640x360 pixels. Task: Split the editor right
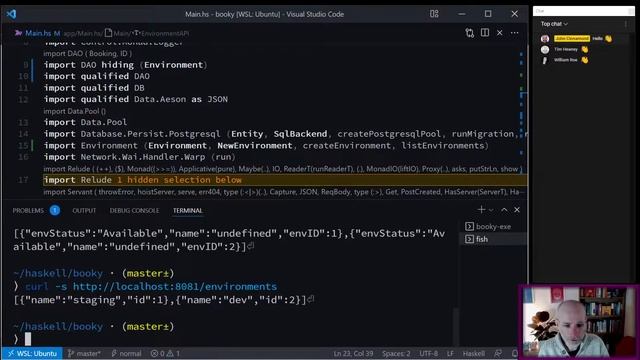click(x=485, y=33)
